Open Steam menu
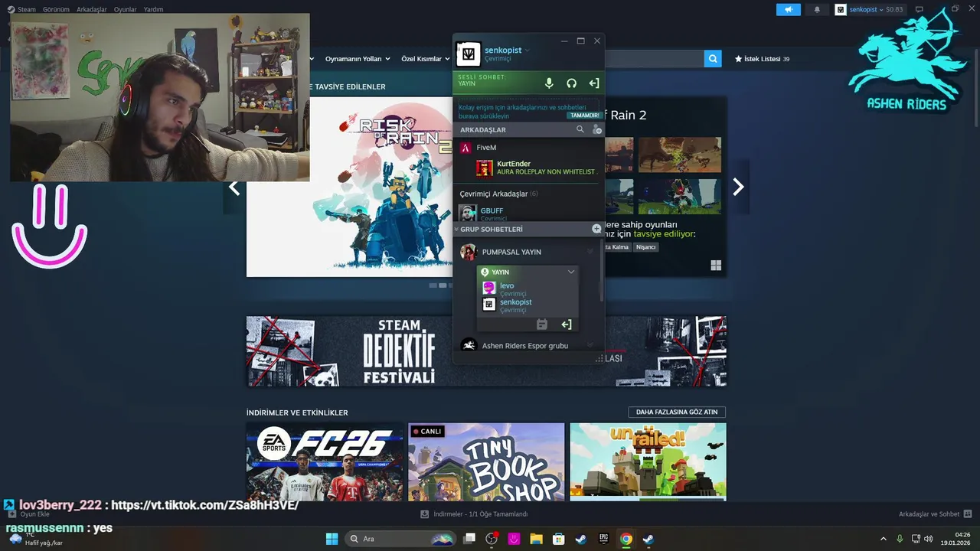980x551 pixels. point(21,9)
